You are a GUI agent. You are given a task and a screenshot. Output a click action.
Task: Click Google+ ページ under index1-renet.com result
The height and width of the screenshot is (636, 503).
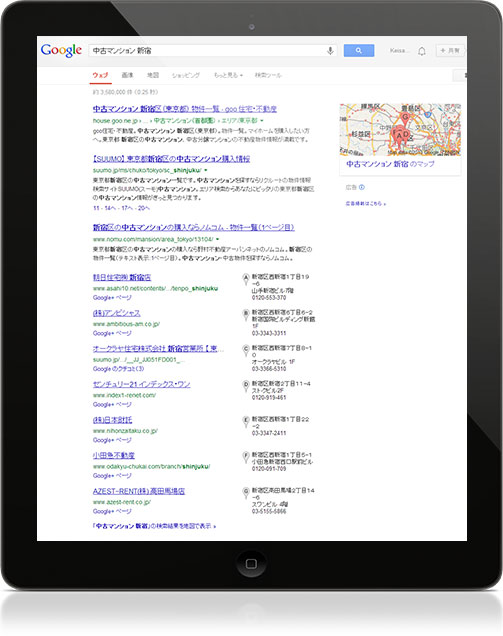point(112,405)
